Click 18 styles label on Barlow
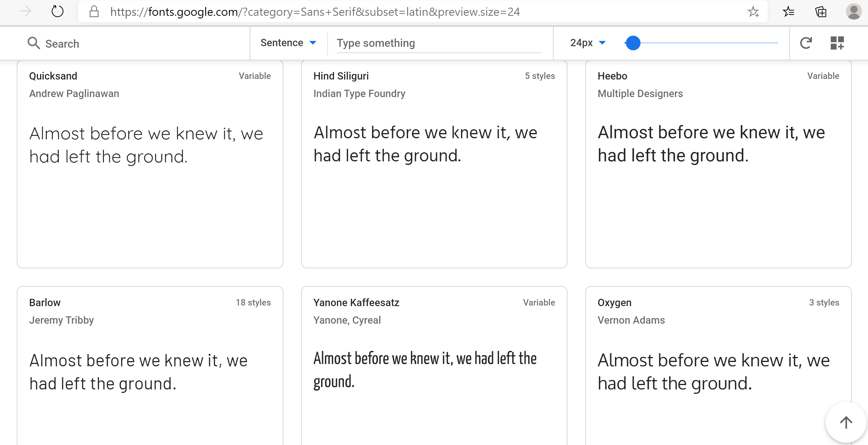 point(253,302)
